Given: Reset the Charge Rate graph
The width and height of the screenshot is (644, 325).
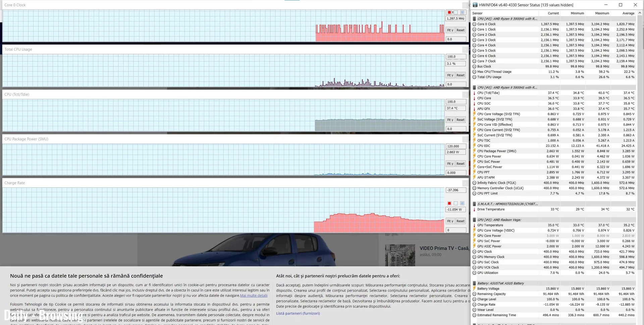Looking at the screenshot, I should [461, 221].
